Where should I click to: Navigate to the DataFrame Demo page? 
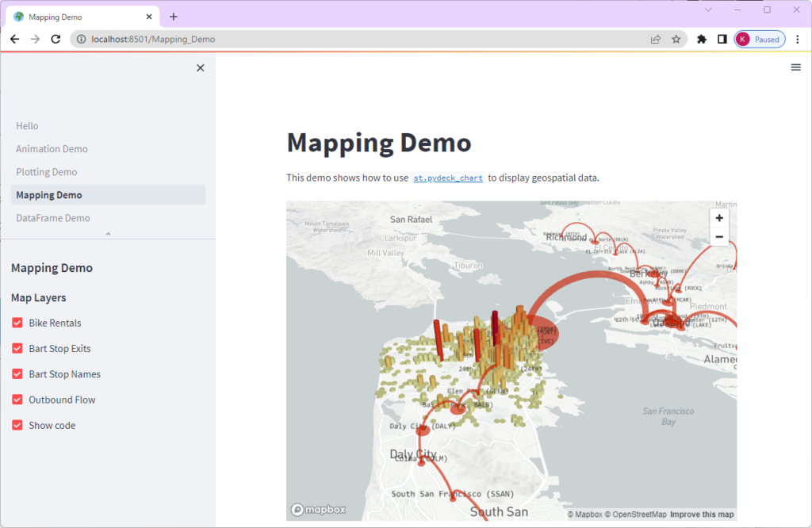point(108,218)
